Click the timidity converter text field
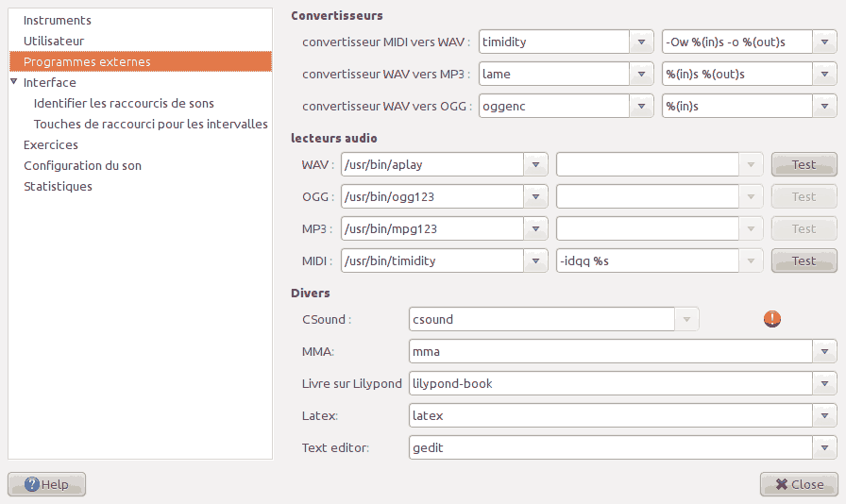This screenshot has width=846, height=504. (x=554, y=42)
